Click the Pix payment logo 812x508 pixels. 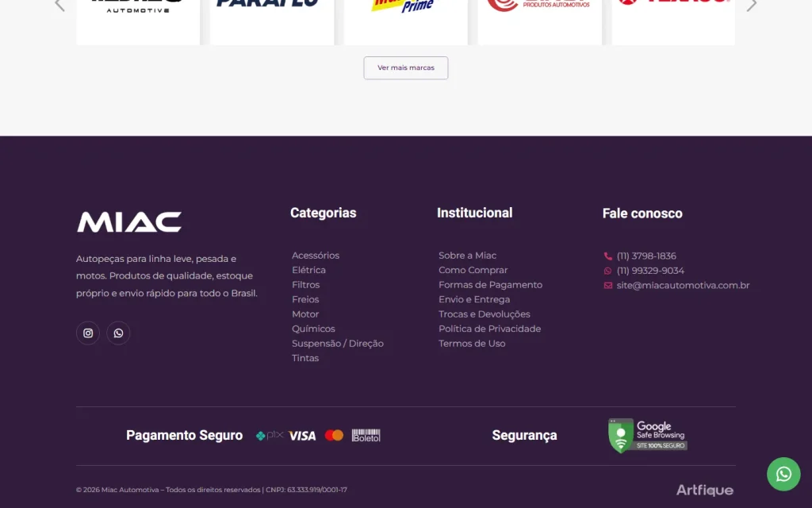click(x=270, y=436)
